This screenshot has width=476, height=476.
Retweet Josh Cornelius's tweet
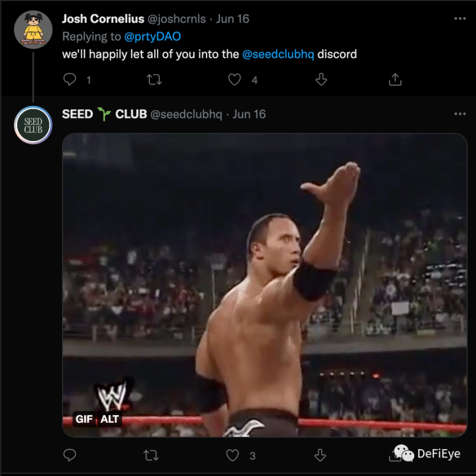click(x=154, y=79)
